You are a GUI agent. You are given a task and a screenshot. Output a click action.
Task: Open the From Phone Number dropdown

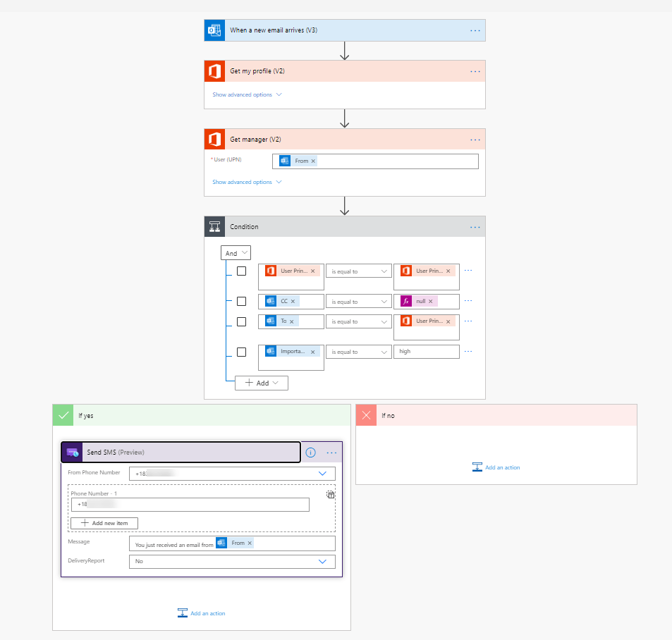tap(322, 474)
